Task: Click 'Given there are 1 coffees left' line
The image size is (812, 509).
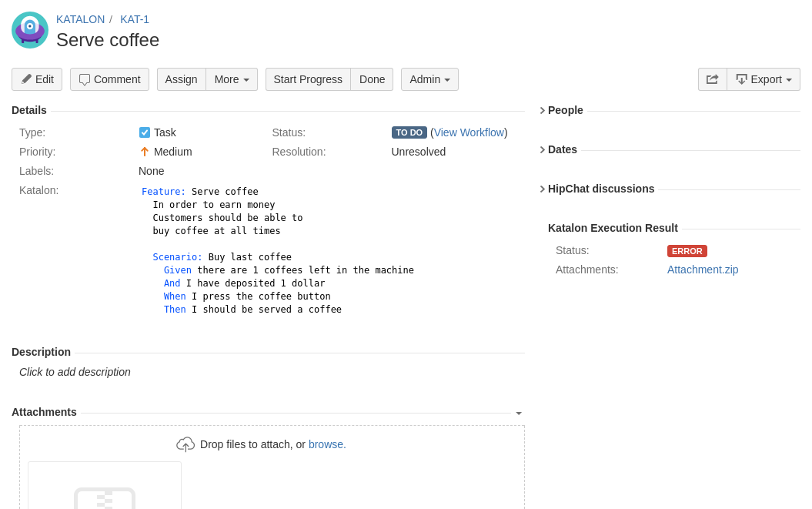Action: (289, 270)
